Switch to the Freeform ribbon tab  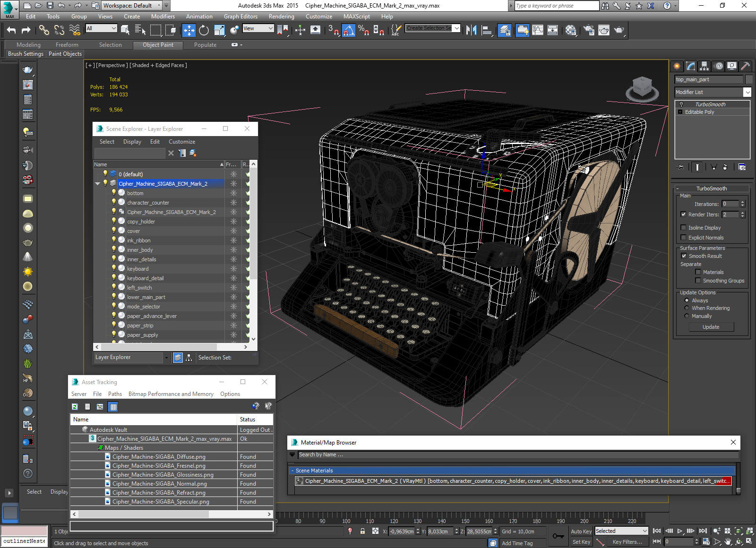pos(67,45)
